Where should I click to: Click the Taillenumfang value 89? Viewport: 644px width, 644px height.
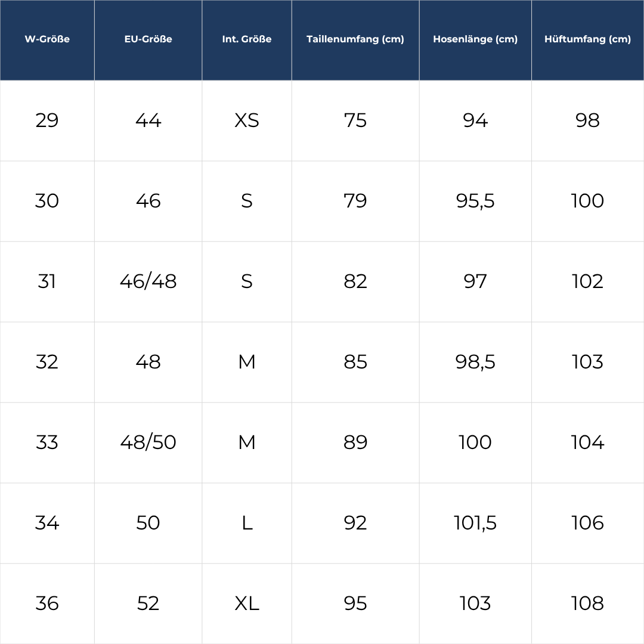tap(355, 442)
